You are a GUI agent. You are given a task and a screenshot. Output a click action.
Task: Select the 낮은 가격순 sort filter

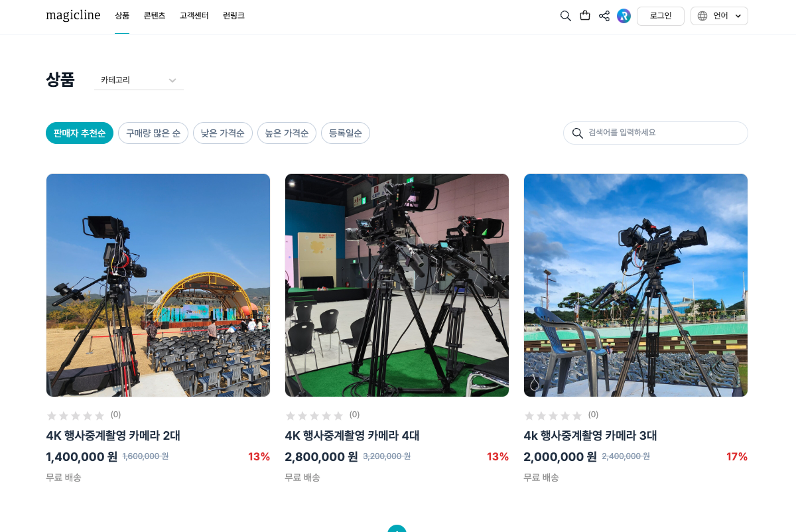[223, 133]
